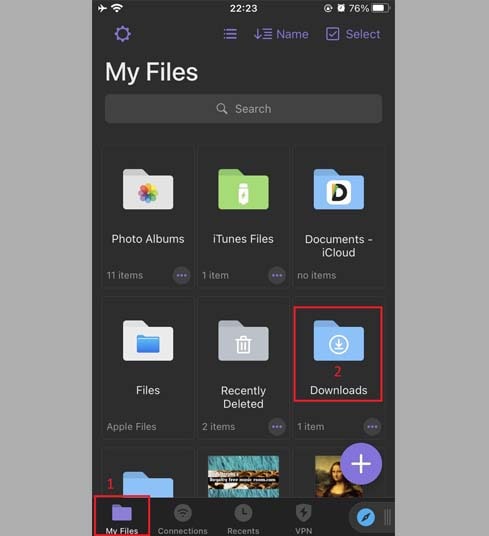Tap the Select button
This screenshot has height=536, width=489.
tap(353, 34)
